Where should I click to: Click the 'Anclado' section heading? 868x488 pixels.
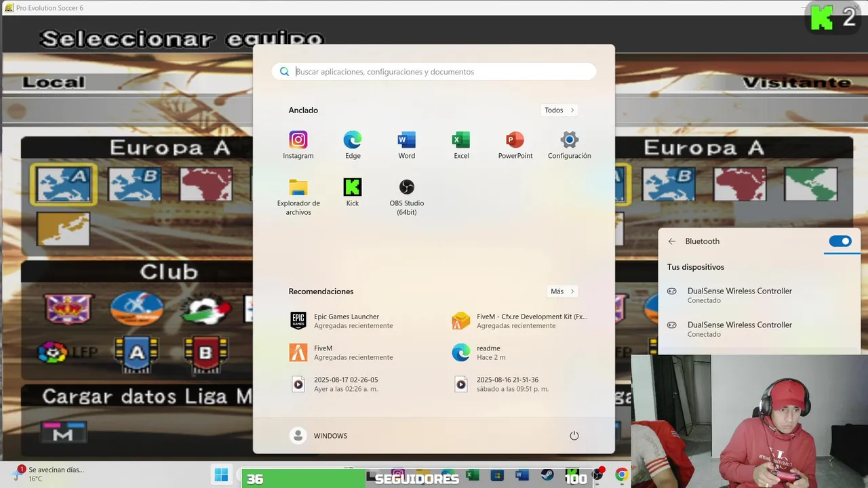click(303, 110)
